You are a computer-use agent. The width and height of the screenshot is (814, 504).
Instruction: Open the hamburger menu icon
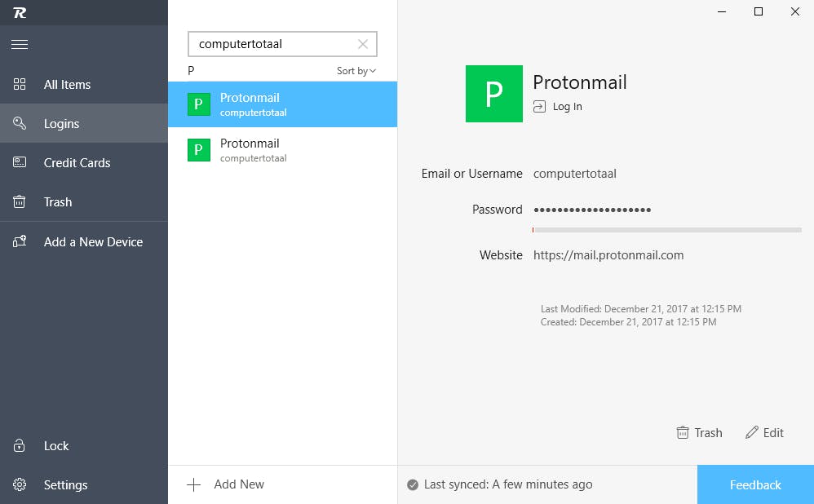[20, 44]
